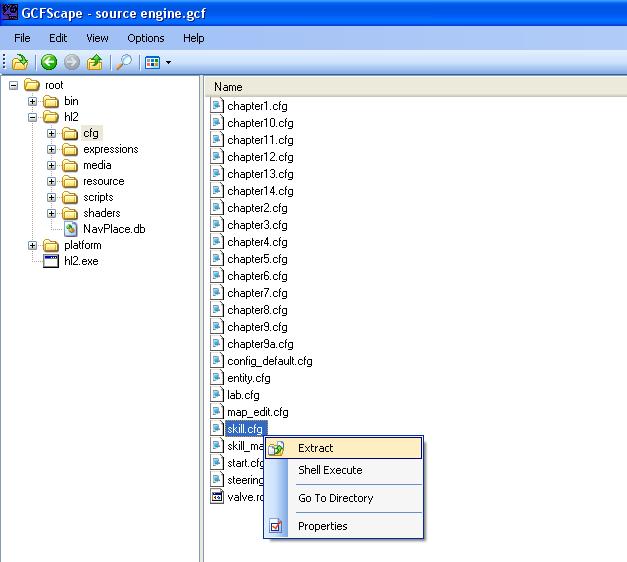
Task: Click the cfg folder icon in tree
Action: [70, 133]
